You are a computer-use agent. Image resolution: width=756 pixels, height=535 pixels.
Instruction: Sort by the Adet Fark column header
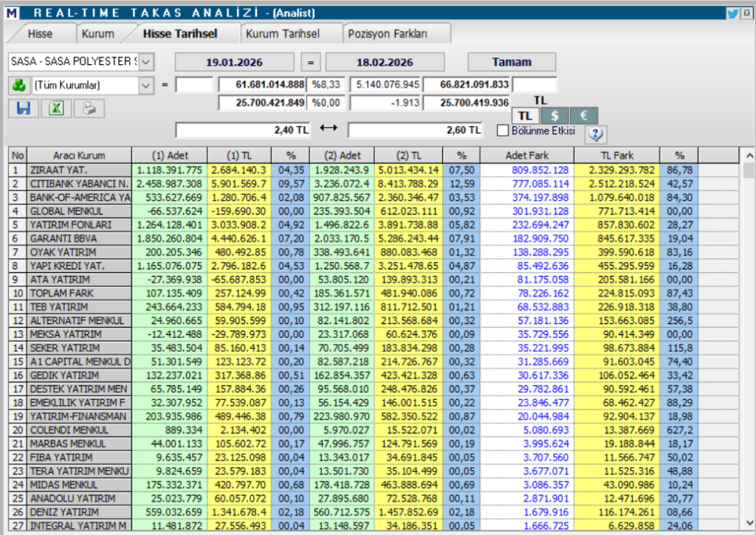526,156
